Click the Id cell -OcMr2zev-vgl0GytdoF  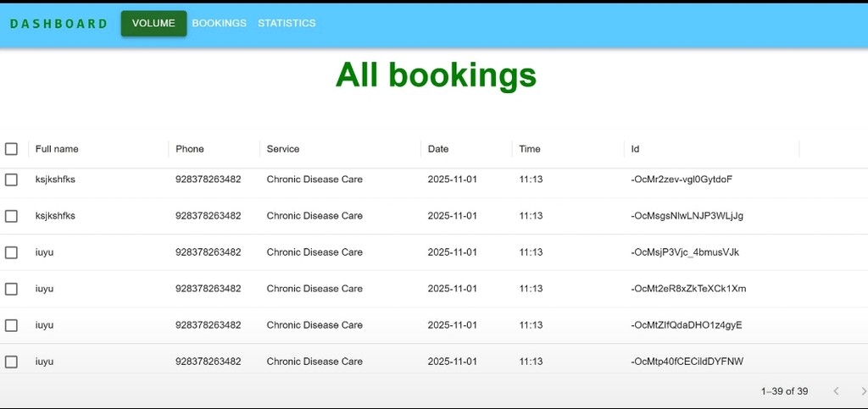pyautogui.click(x=682, y=180)
